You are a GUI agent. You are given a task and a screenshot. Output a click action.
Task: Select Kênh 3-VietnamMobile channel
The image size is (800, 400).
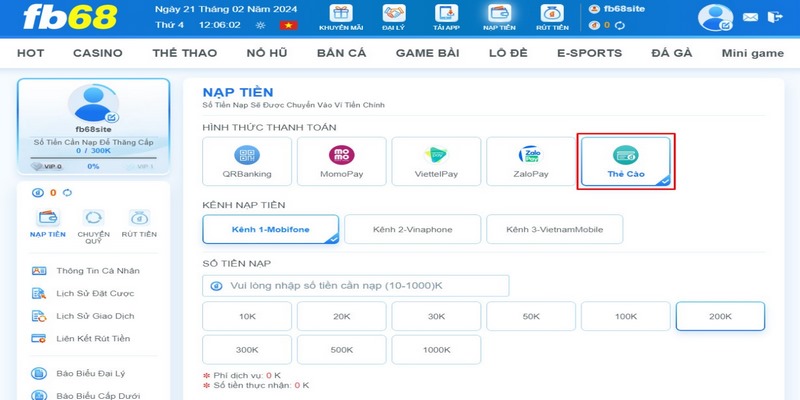click(x=555, y=229)
